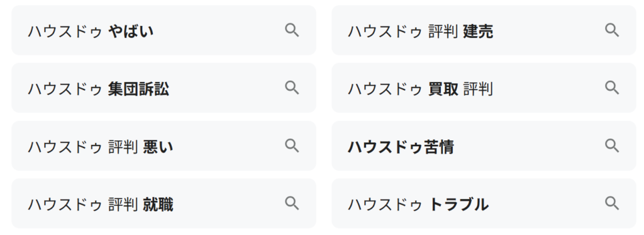Click search icon beside 買取 評判

[612, 88]
